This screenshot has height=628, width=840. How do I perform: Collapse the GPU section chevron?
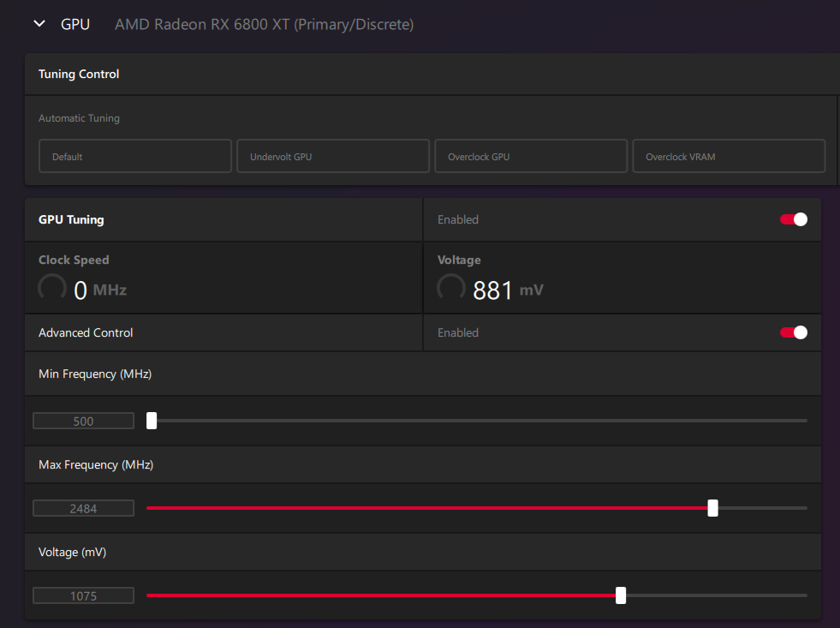pos(39,24)
